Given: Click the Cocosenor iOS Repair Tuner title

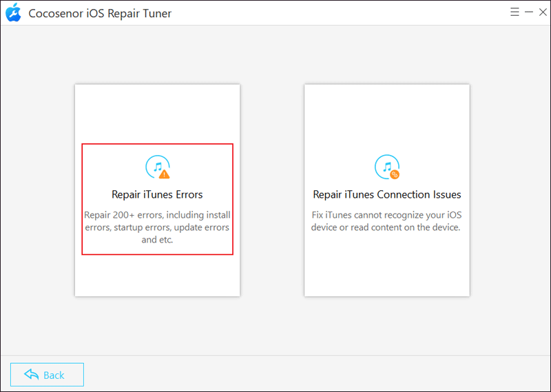Looking at the screenshot, I should 100,13.
